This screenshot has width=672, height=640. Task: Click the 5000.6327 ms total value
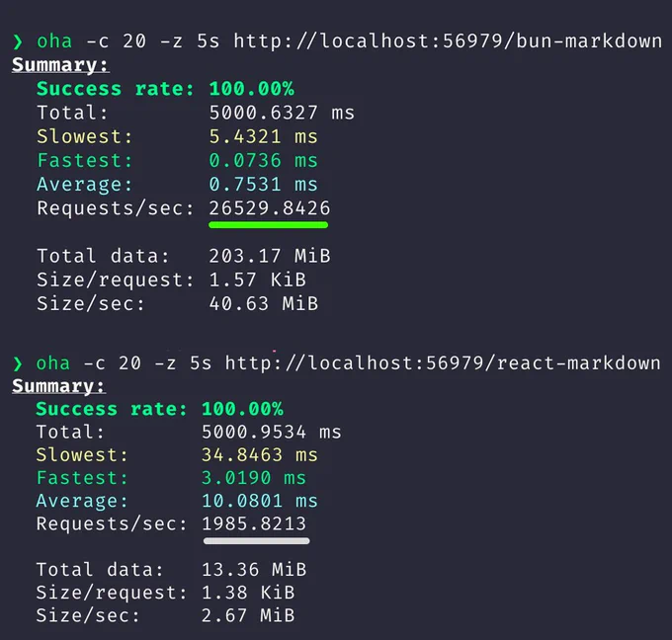click(x=282, y=113)
